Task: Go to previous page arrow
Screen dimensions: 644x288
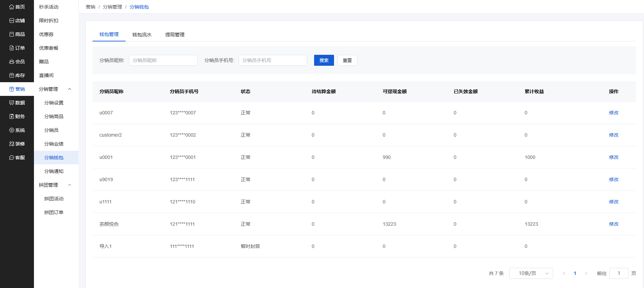Action: (564, 273)
